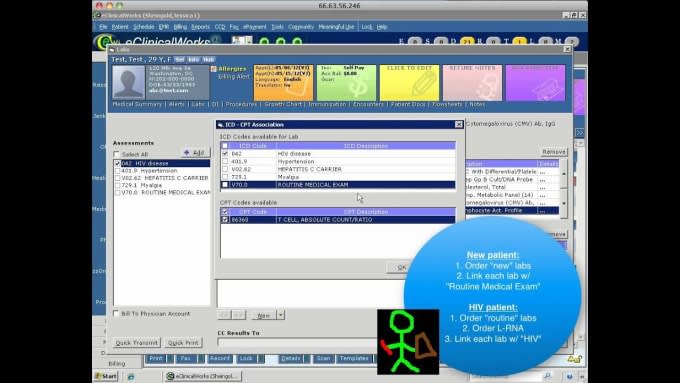Click the CC Results To input field
Screen dimensions: 680x383
click(297, 343)
